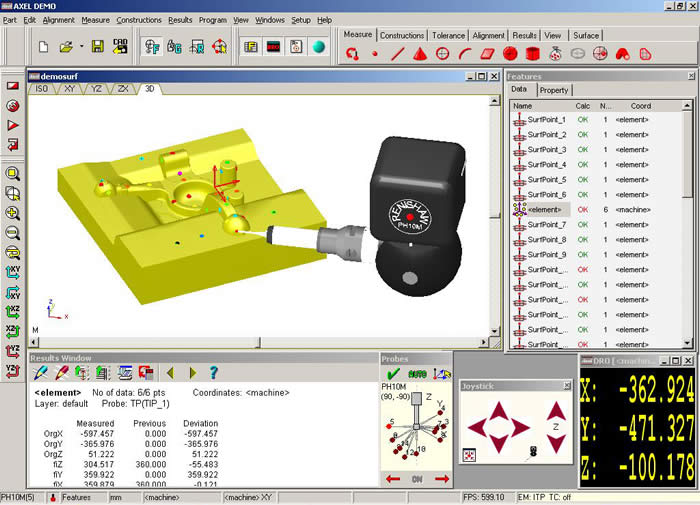Image resolution: width=700 pixels, height=505 pixels.
Task: Select the measure Arc tool
Action: point(465,54)
